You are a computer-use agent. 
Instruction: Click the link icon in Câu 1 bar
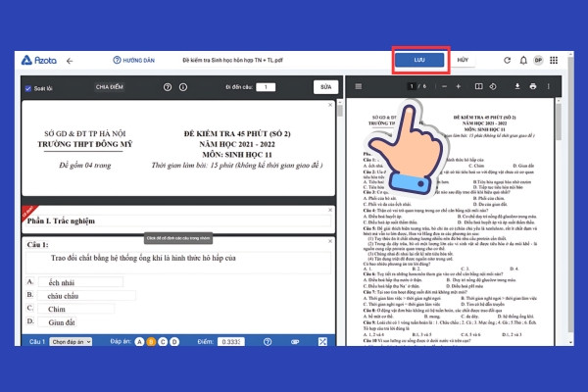click(x=295, y=342)
